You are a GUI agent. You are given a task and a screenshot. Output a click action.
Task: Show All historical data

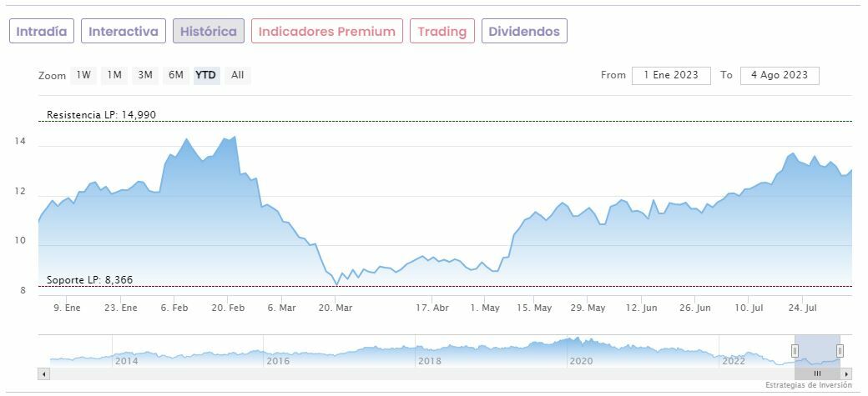[238, 75]
